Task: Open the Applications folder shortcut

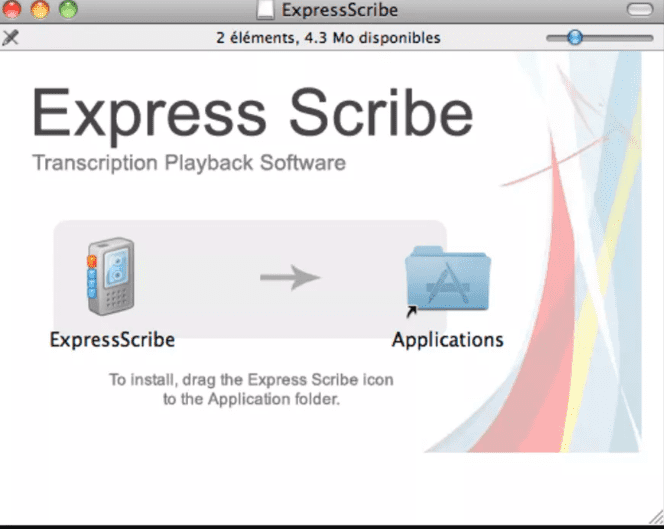Action: pyautogui.click(x=448, y=280)
